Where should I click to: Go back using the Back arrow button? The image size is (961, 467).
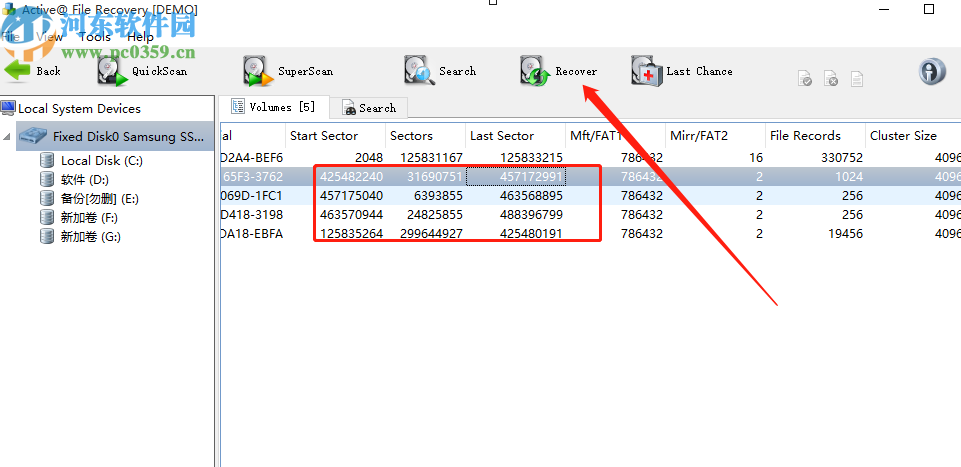32,71
